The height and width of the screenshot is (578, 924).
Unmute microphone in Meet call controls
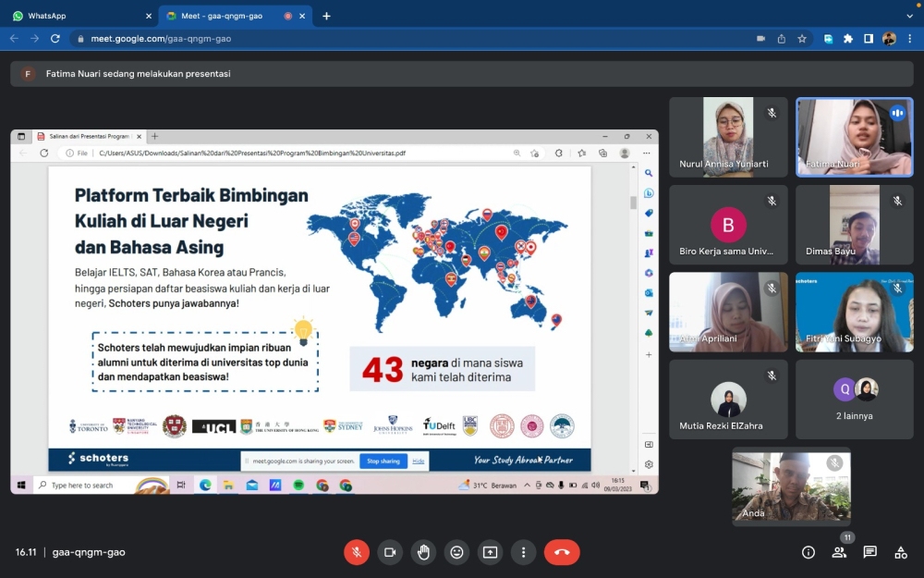pyautogui.click(x=357, y=553)
